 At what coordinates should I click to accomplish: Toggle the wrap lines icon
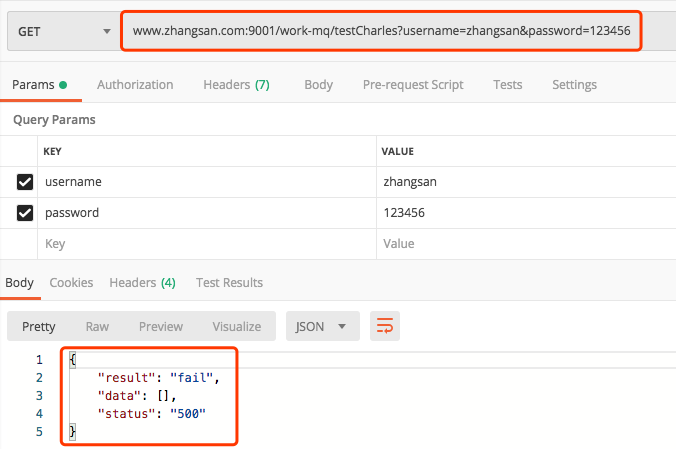coord(385,326)
